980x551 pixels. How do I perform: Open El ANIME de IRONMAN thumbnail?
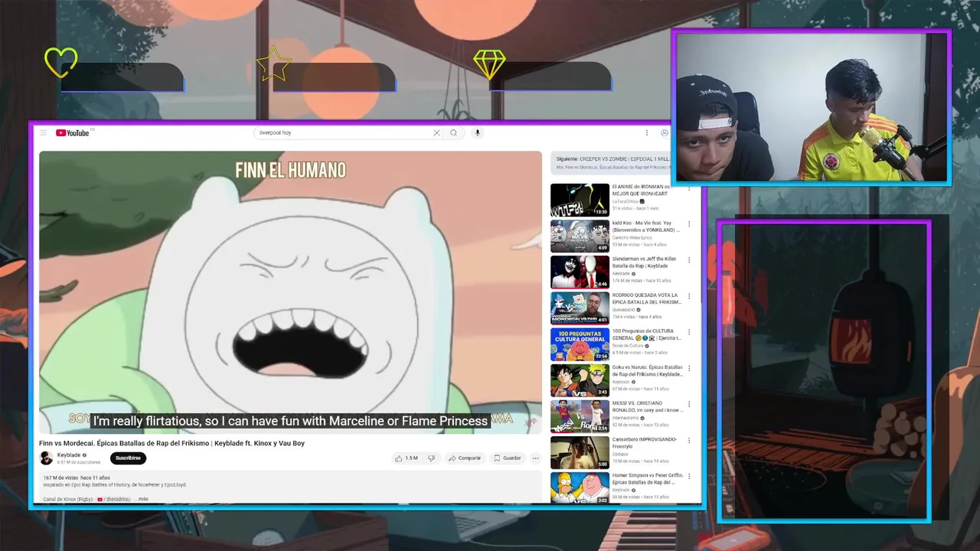coord(580,200)
